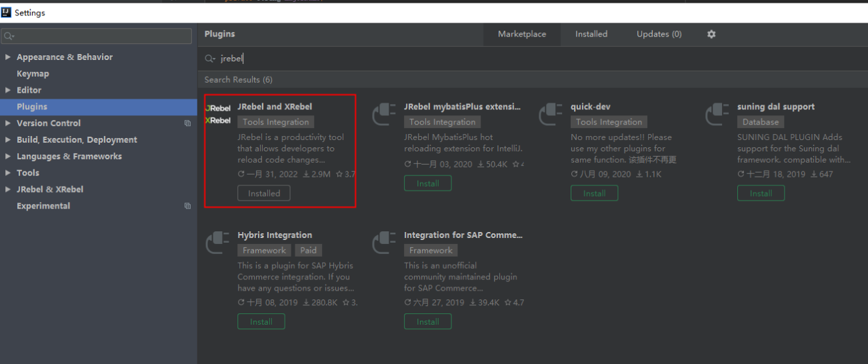Switch to the Updates (0) tab
Viewport: 868px width, 364px height.
pyautogui.click(x=659, y=34)
